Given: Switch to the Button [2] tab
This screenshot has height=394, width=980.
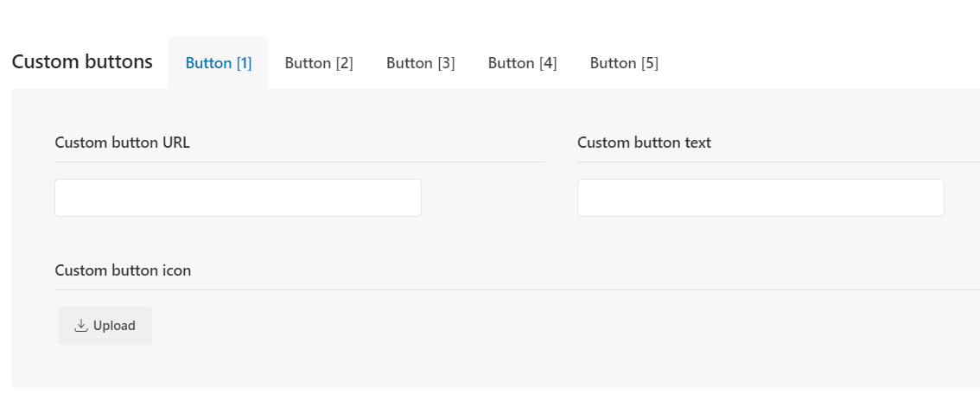Looking at the screenshot, I should click(319, 63).
